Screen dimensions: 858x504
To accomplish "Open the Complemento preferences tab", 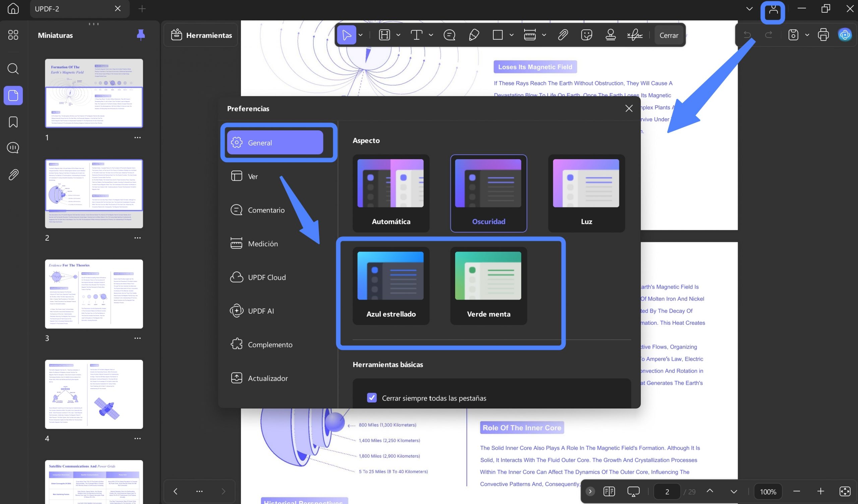I will [x=275, y=344].
